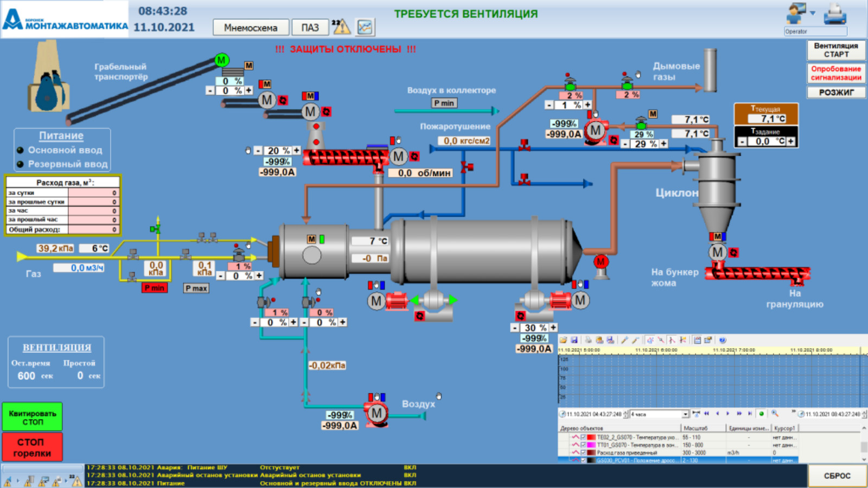The image size is (868, 488).
Task: Click the magnifier zoom icon below trend
Action: pos(775,414)
